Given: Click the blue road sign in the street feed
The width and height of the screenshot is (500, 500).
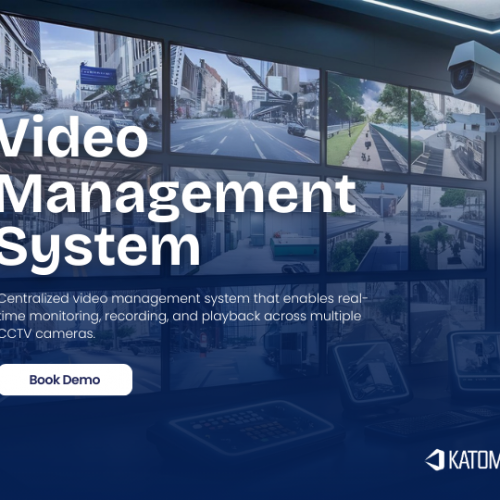Looking at the screenshot, I should click(98, 75).
